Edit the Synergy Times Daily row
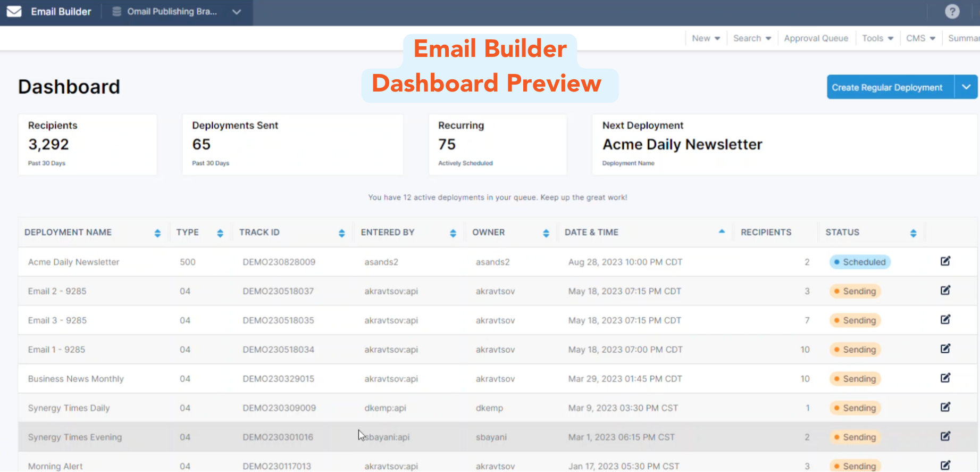The image size is (980, 472). pyautogui.click(x=945, y=408)
